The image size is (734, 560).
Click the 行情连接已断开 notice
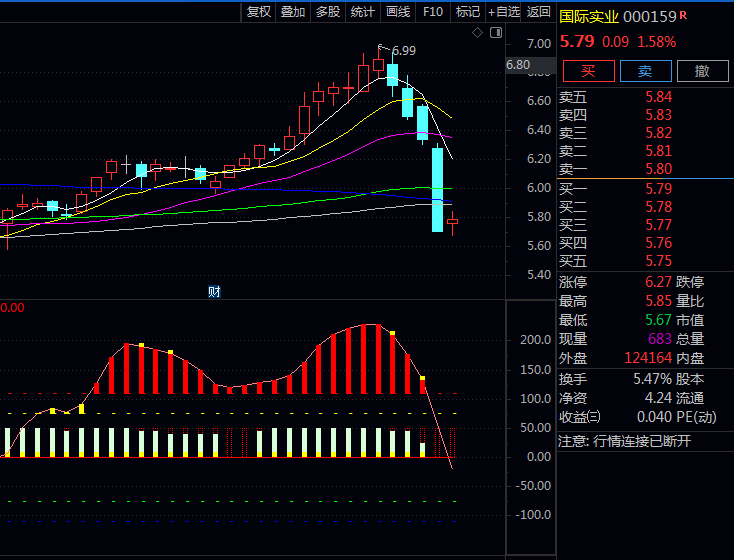[x=642, y=441]
